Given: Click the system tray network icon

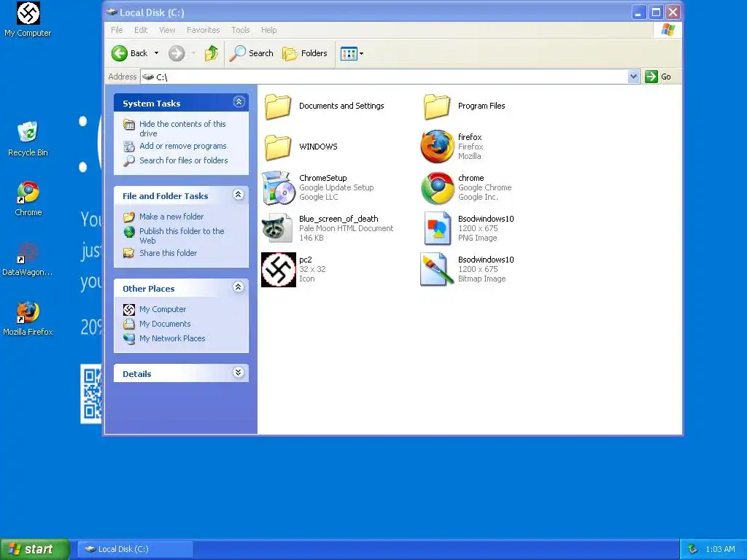Looking at the screenshot, I should pyautogui.click(x=693, y=549).
